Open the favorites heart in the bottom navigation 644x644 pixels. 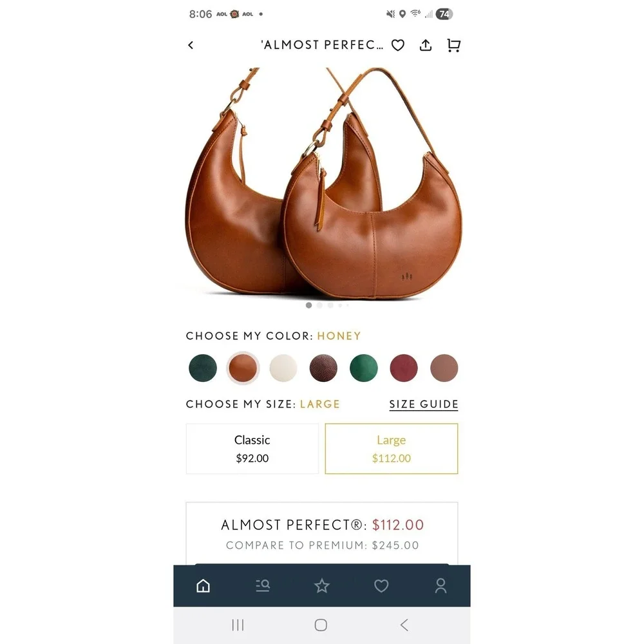pyautogui.click(x=381, y=585)
